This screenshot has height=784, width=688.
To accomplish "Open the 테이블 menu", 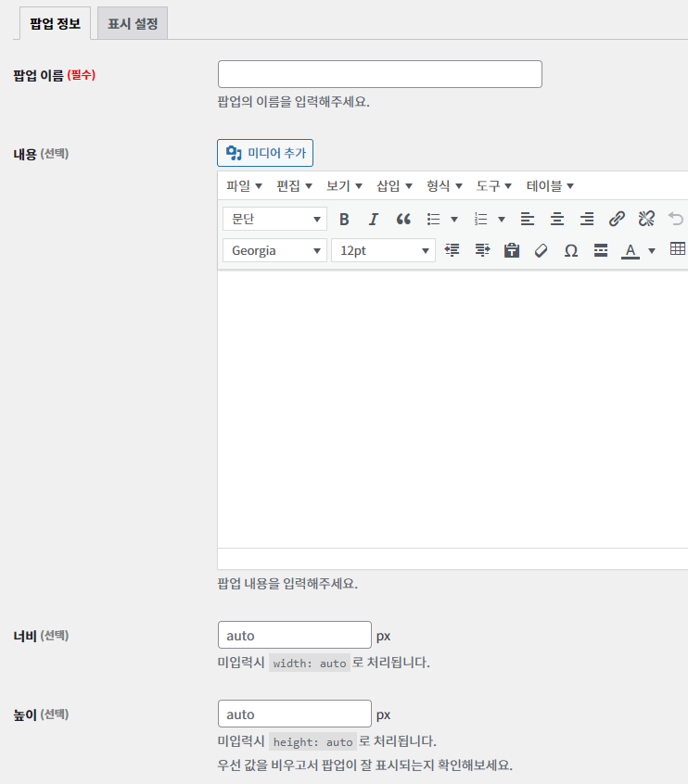I will click(x=550, y=186).
